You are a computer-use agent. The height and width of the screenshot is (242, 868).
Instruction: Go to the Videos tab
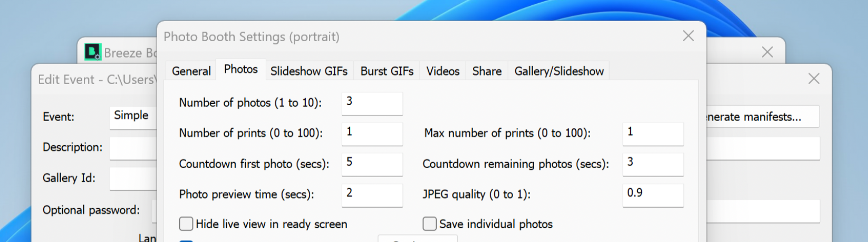click(442, 71)
